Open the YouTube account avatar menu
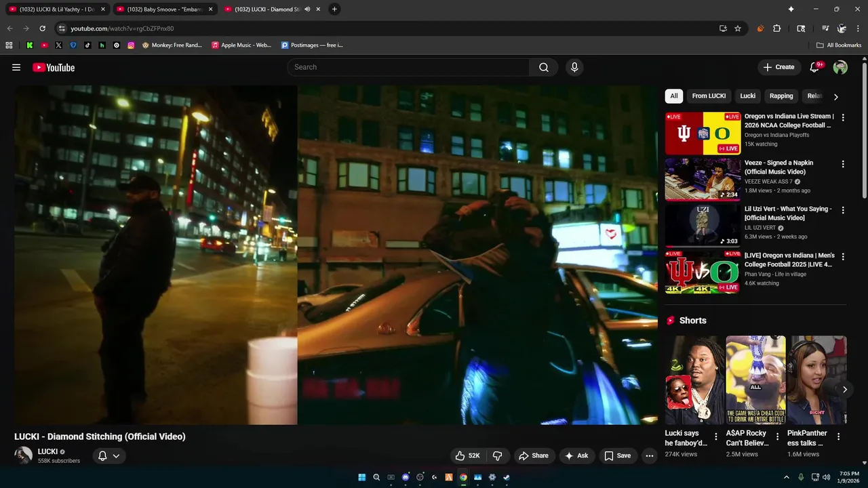868x488 pixels. [x=840, y=67]
